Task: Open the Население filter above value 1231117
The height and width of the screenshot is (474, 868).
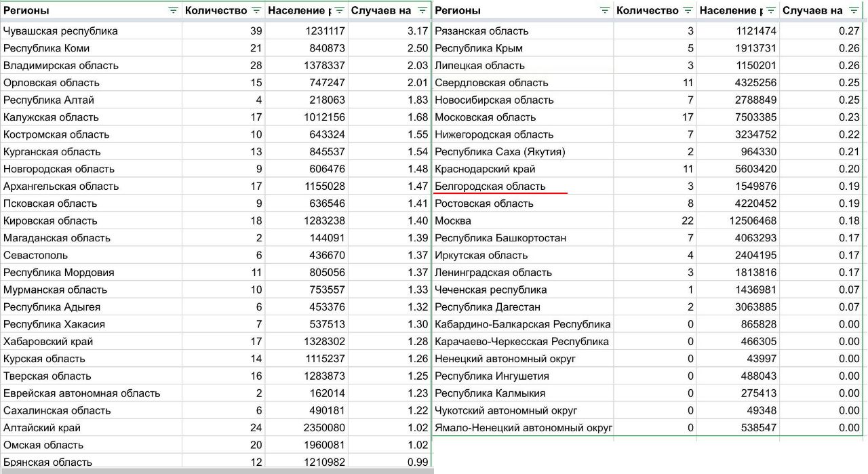Action: tap(340, 10)
